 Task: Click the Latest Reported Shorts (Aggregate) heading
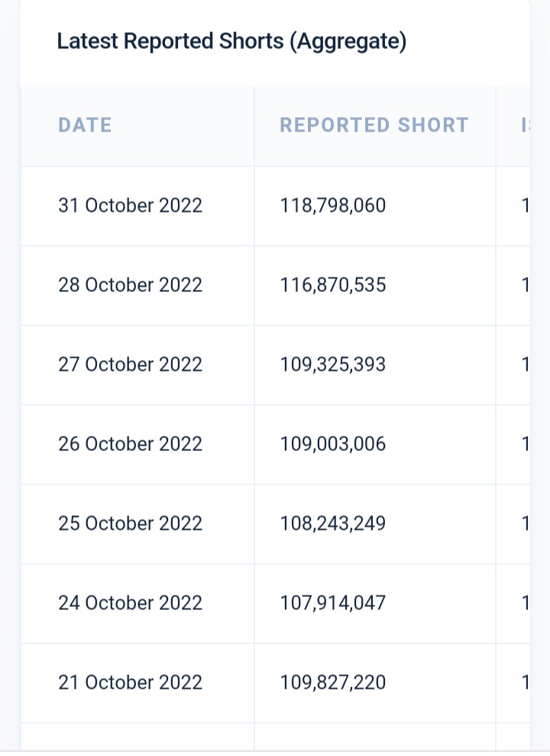pos(231,41)
